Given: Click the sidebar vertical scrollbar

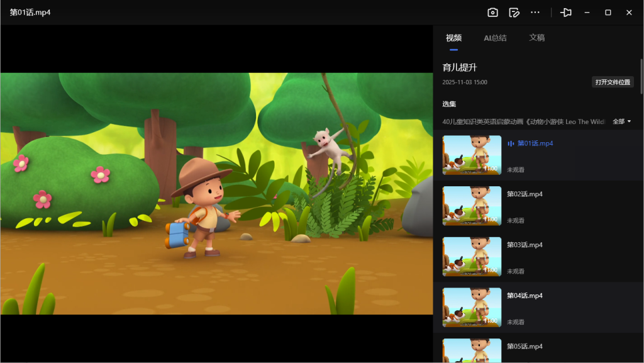Looking at the screenshot, I should coord(641,75).
